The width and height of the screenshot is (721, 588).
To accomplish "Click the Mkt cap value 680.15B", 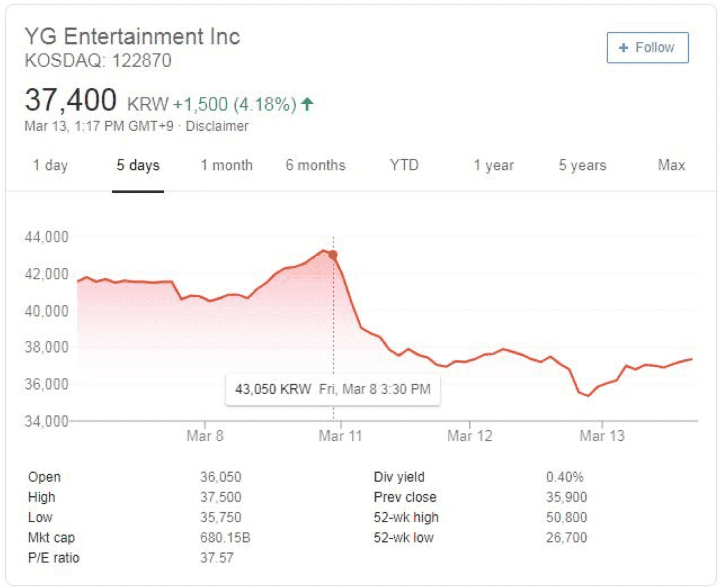I will coord(225,538).
